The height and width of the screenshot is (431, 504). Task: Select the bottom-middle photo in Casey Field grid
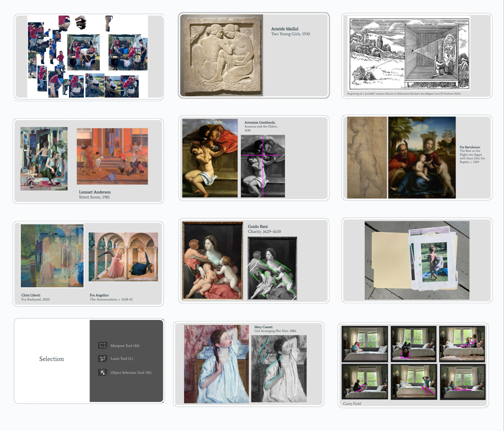414,382
